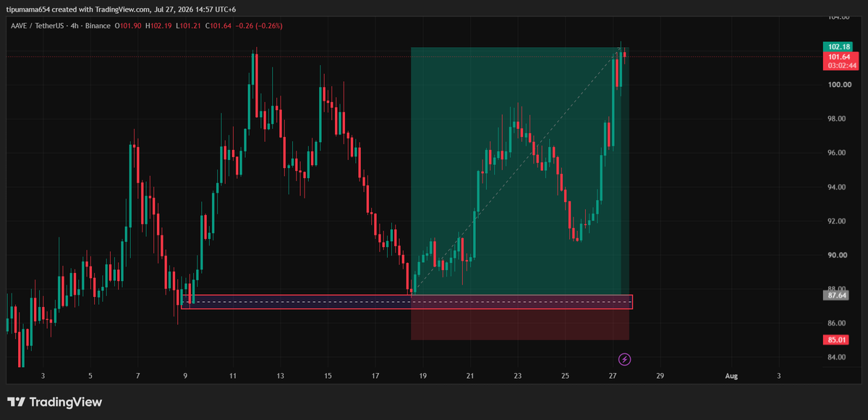Click date label 19 on time axis
The image size is (868, 420).
coord(423,376)
